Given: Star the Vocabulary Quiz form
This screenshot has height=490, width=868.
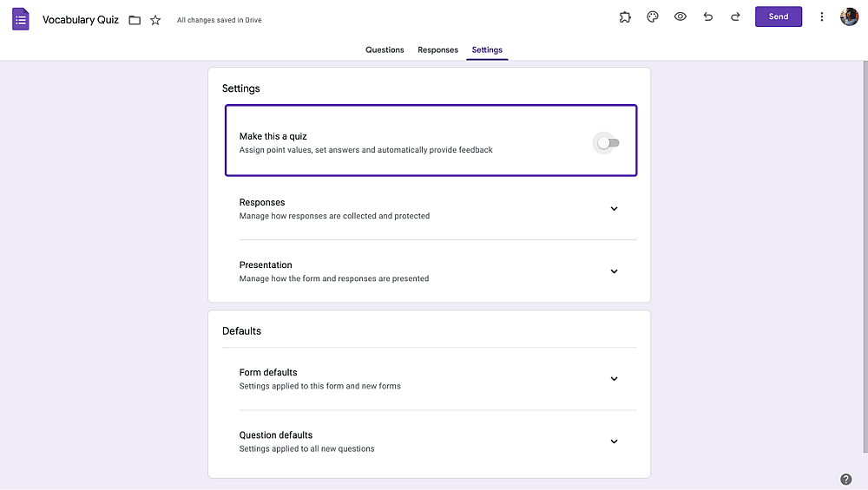Looking at the screenshot, I should (x=155, y=20).
